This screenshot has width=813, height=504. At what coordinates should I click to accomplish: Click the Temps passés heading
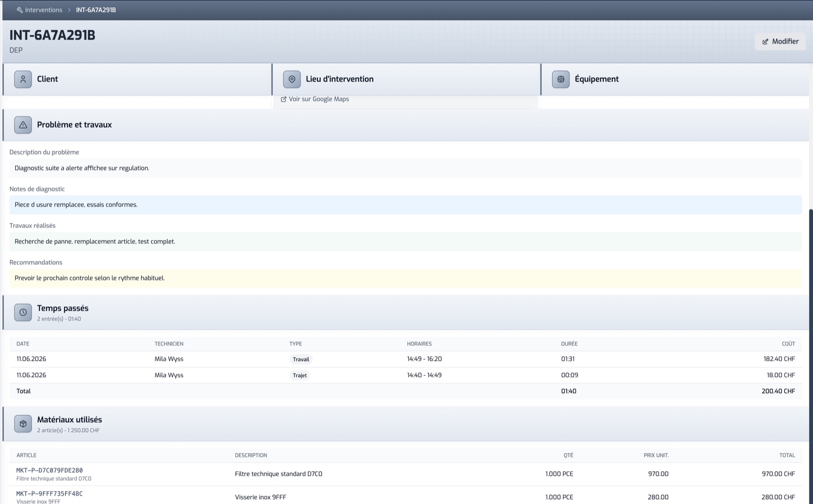(x=63, y=308)
